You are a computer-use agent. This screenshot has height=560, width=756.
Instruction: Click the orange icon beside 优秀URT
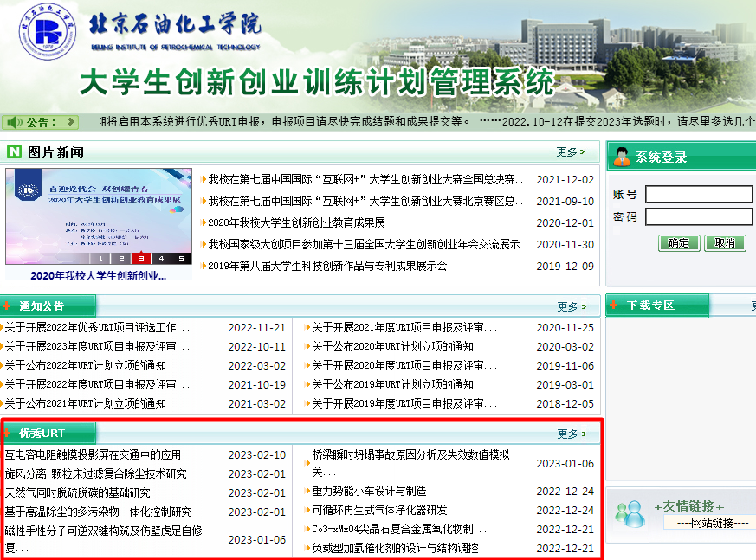tap(9, 433)
